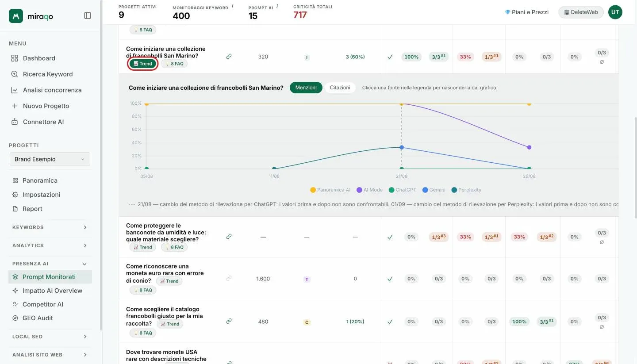
Task: Click the document icon beside Report
Action: point(15,209)
